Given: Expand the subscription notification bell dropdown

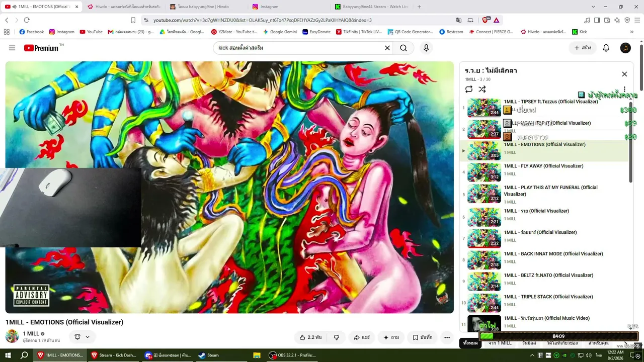Looking at the screenshot, I should click(x=82, y=337).
